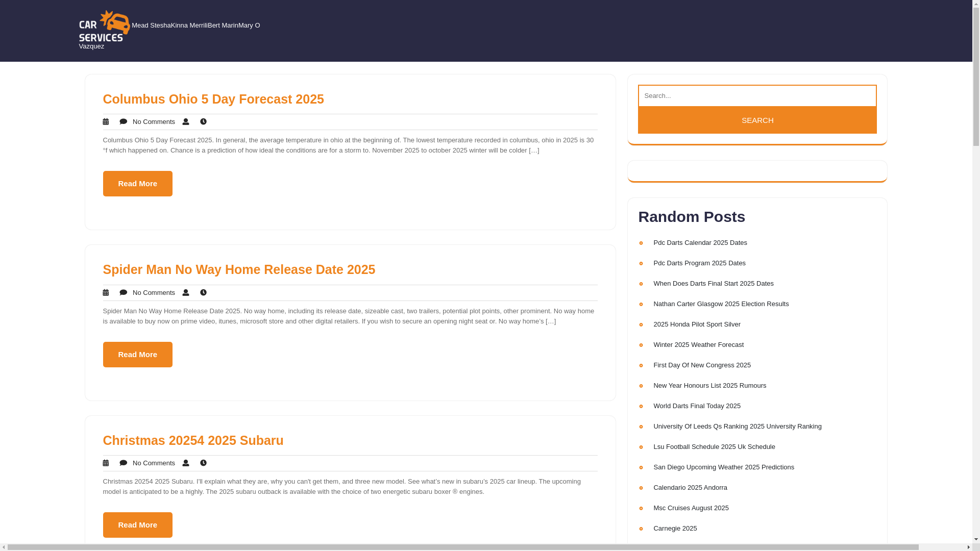Click comment bubble icon under Christmas Subaru post
980x551 pixels.
(x=123, y=463)
